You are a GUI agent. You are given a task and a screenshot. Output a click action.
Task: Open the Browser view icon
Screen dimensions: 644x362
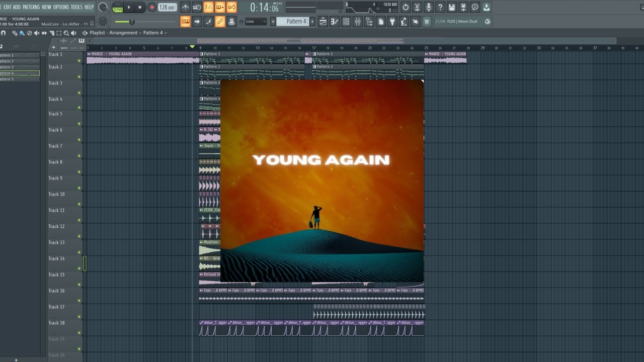pos(369,22)
